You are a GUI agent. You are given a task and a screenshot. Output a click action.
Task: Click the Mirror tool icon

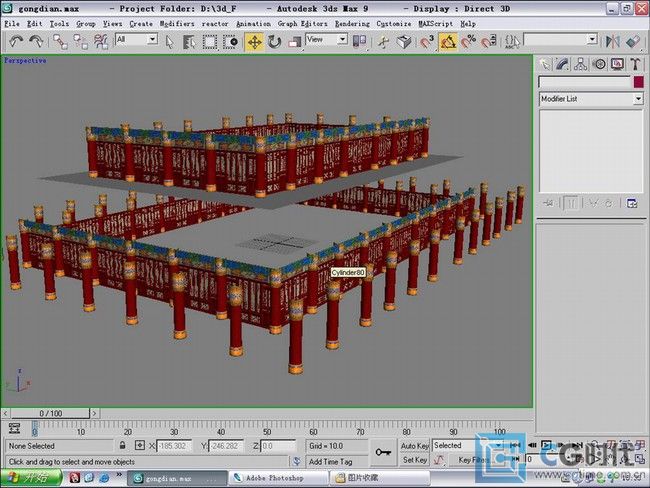pyautogui.click(x=612, y=41)
